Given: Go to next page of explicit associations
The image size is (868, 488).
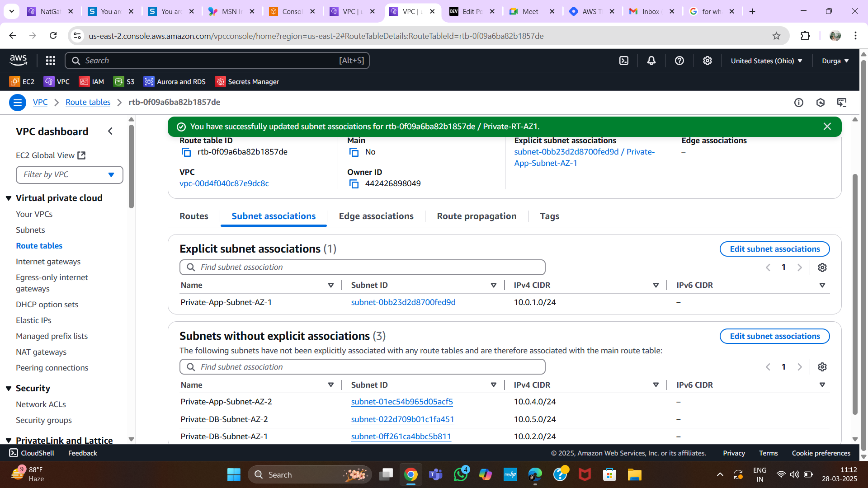Looking at the screenshot, I should point(800,267).
